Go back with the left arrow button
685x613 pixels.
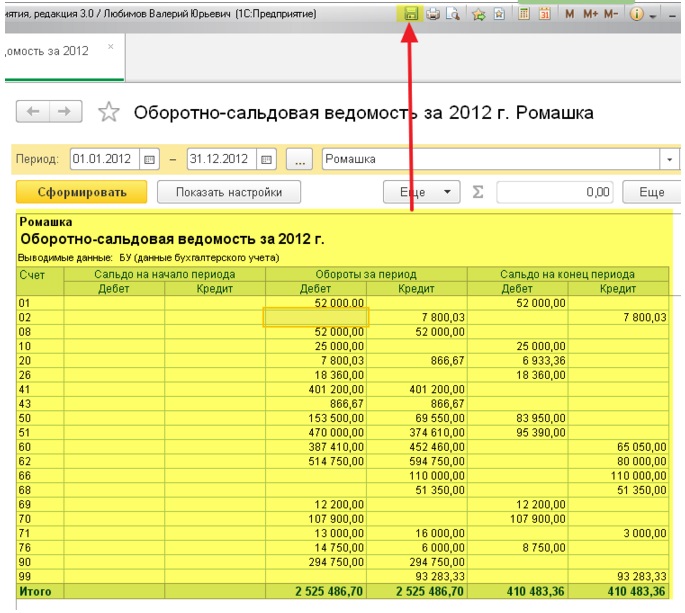33,111
